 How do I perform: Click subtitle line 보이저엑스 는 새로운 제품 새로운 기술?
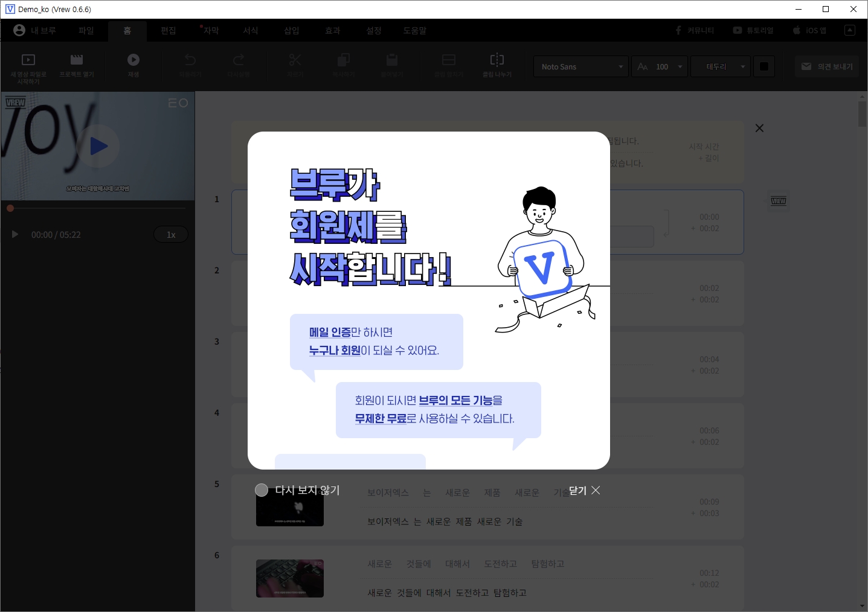coord(445,521)
